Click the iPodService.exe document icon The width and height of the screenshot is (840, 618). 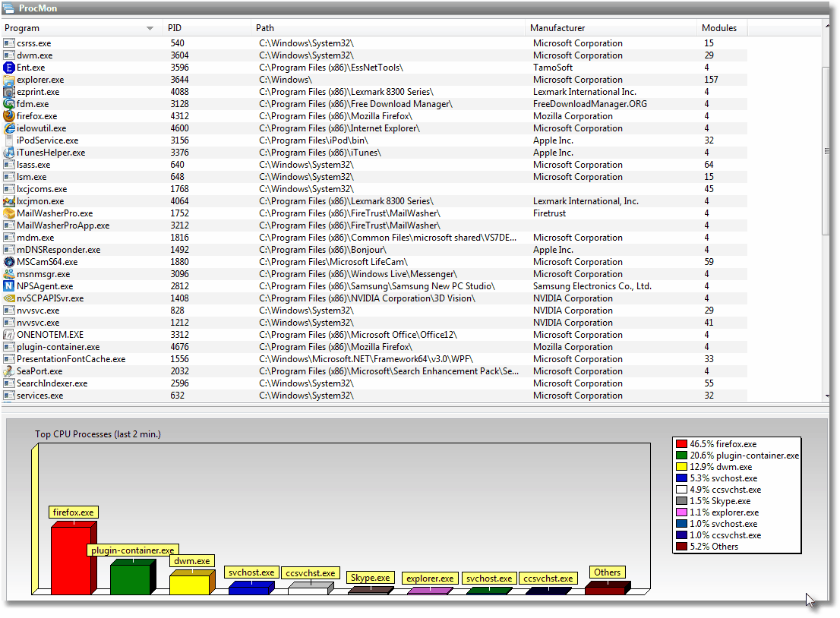(8, 140)
